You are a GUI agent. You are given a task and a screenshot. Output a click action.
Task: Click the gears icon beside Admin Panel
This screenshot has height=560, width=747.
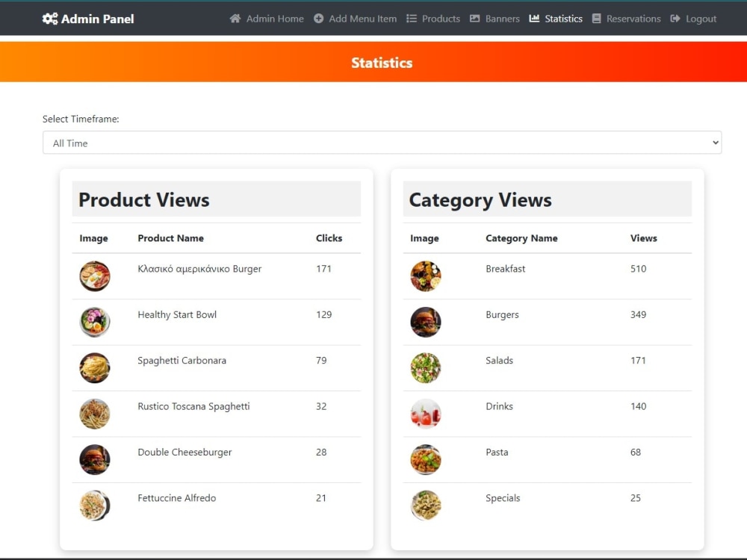click(49, 18)
